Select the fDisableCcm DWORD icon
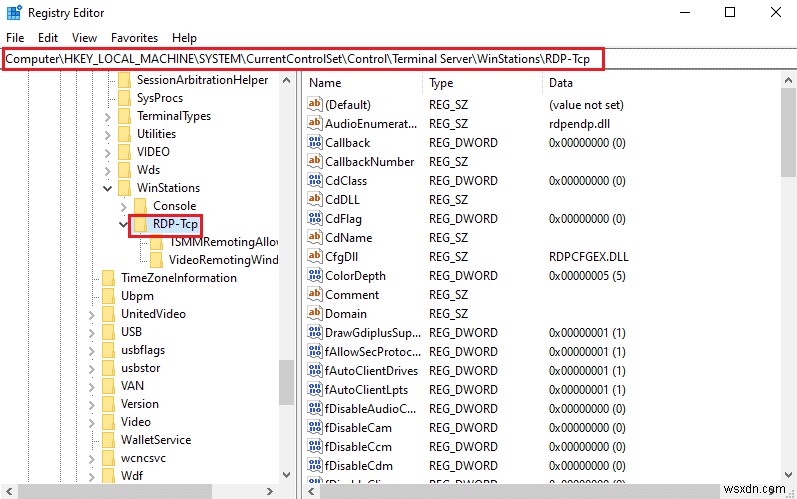 (315, 447)
